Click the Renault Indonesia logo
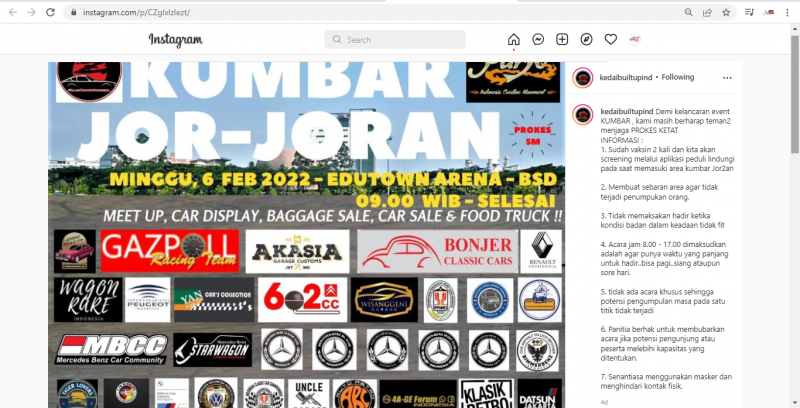The image size is (800, 408). point(541,251)
